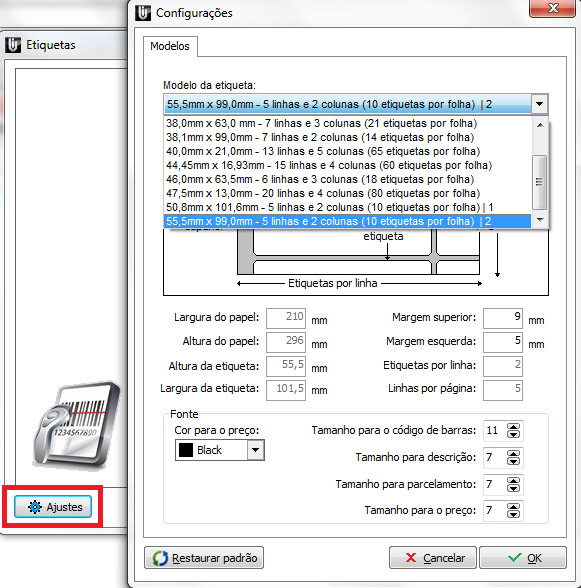Click the Etiquetas window title icon
Screen dimensions: 581x588
[x=13, y=45]
